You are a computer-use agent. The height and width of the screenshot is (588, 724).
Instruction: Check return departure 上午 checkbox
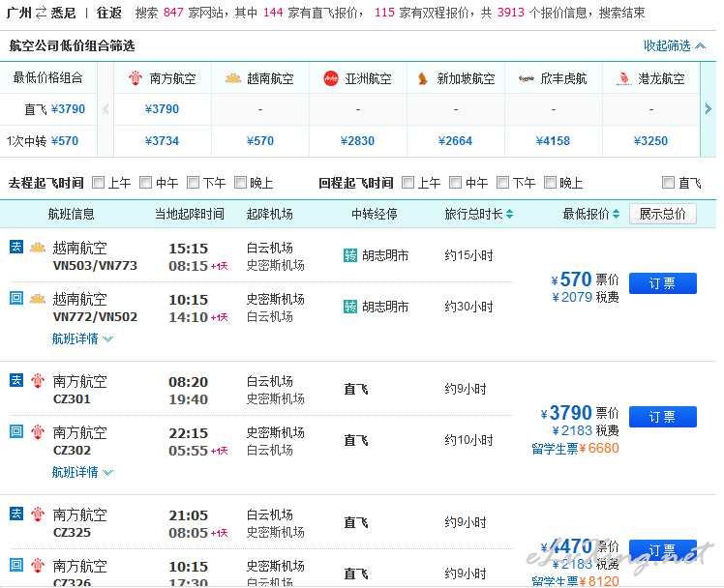(x=407, y=183)
